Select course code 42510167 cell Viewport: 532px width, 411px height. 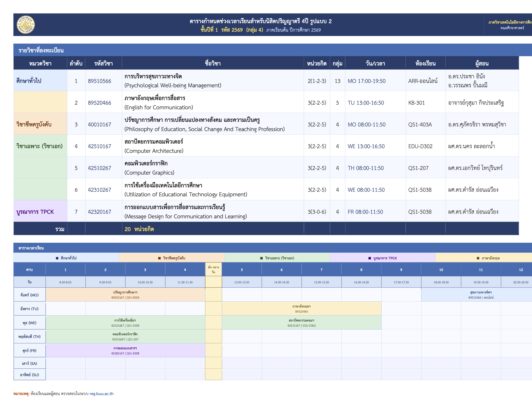(103, 146)
